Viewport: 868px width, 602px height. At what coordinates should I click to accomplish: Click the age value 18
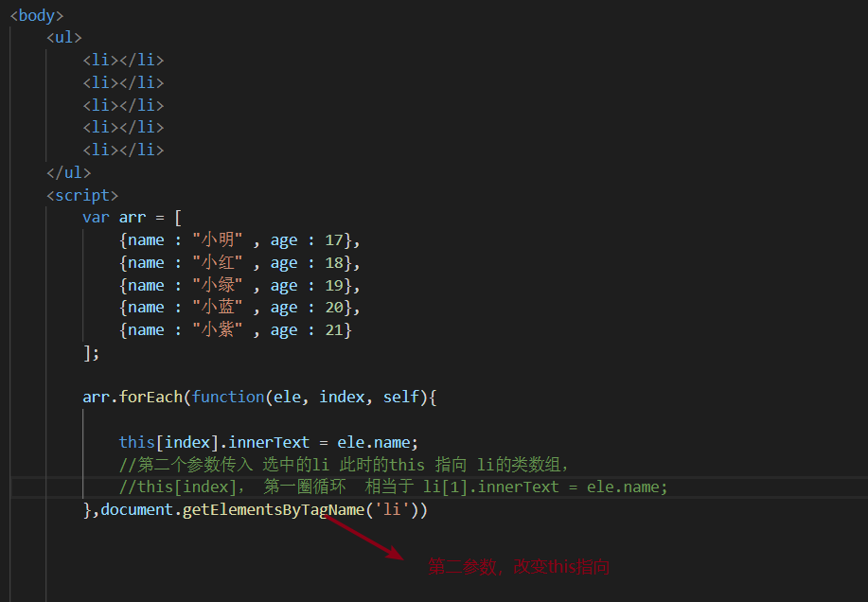click(334, 263)
